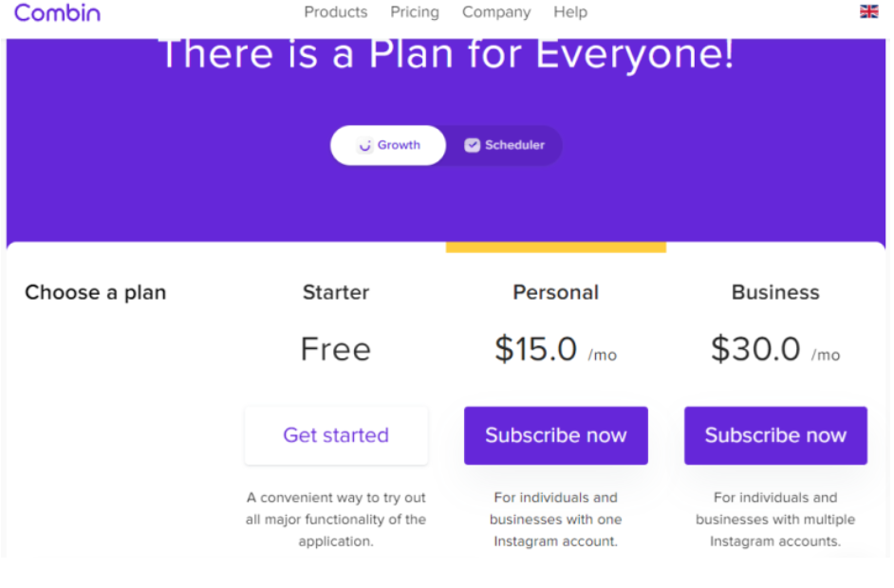Click the Scheduler checkmark icon
The height and width of the screenshot is (588, 894).
(472, 145)
